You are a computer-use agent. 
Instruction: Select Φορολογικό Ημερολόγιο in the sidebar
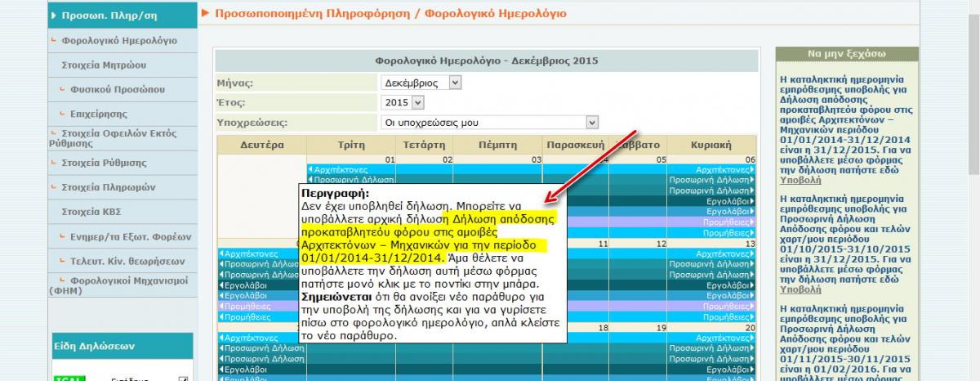click(x=118, y=40)
